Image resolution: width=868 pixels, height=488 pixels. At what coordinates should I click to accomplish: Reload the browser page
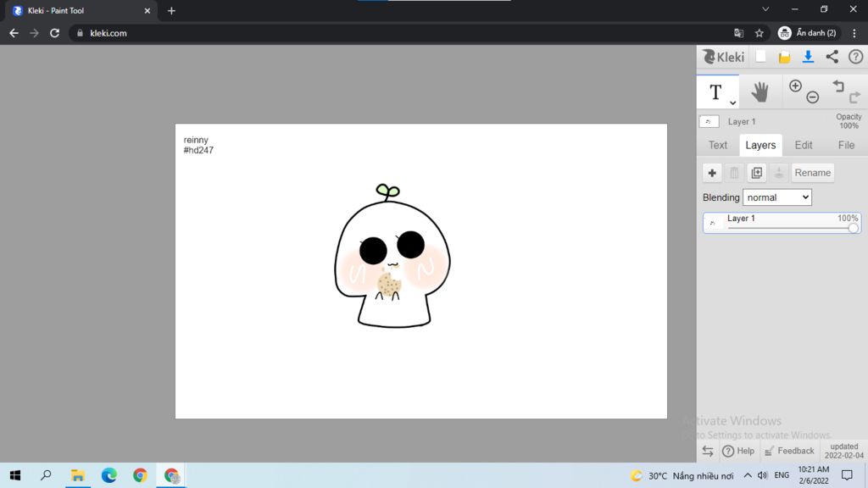[x=54, y=33]
